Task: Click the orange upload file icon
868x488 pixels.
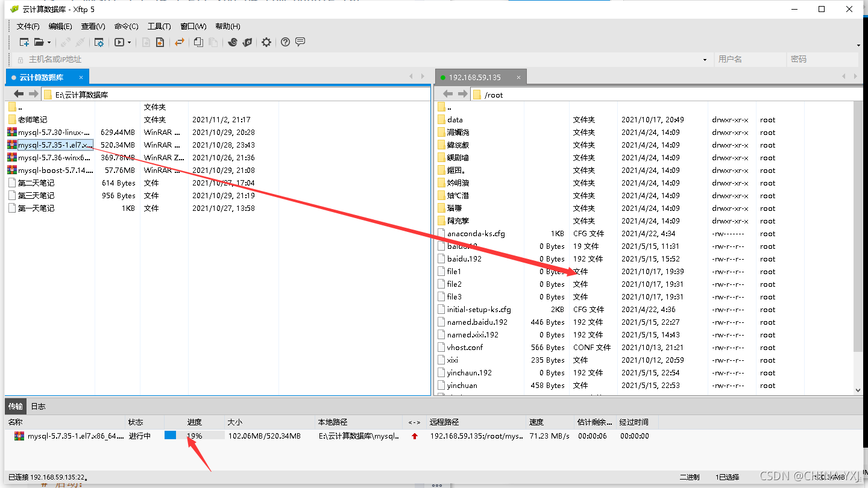Action: point(160,42)
